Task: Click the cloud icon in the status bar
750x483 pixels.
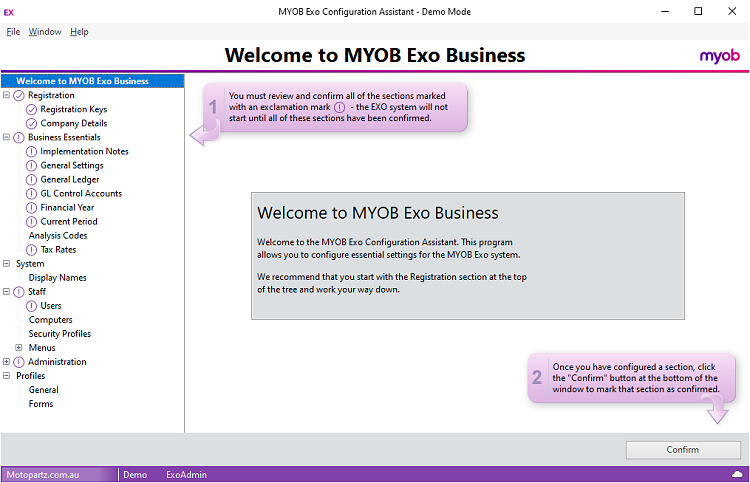Action: tap(737, 474)
